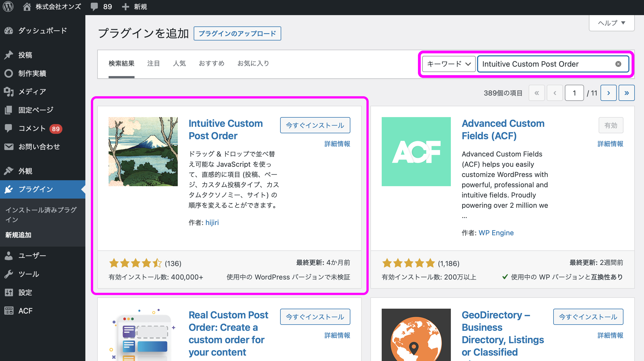Open ツール wrench icon menu
The width and height of the screenshot is (644, 361).
click(x=9, y=274)
